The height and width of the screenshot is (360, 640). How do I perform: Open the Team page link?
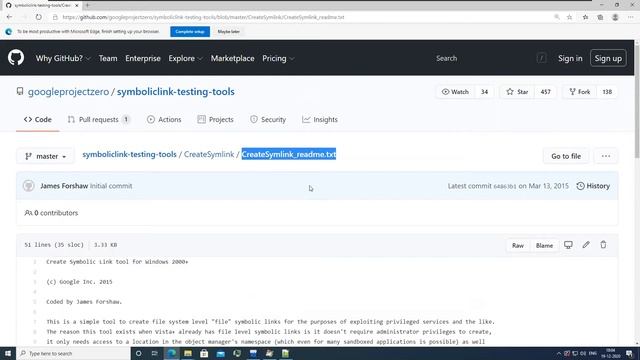[x=108, y=58]
